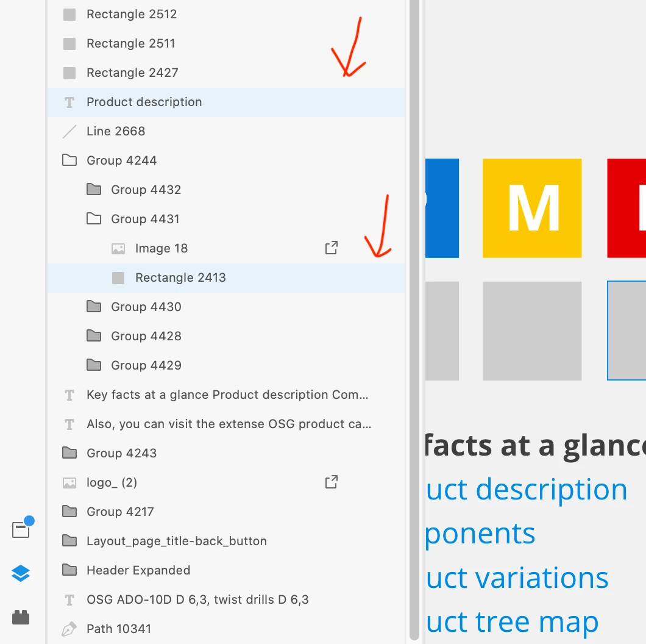Expand the Group 4243 folder icon

tap(69, 453)
